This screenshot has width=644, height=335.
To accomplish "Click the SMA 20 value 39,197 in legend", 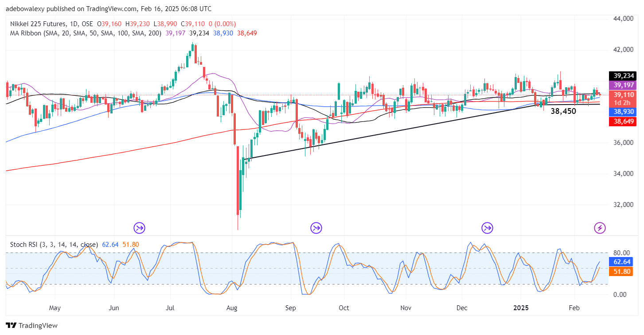I will tap(175, 33).
